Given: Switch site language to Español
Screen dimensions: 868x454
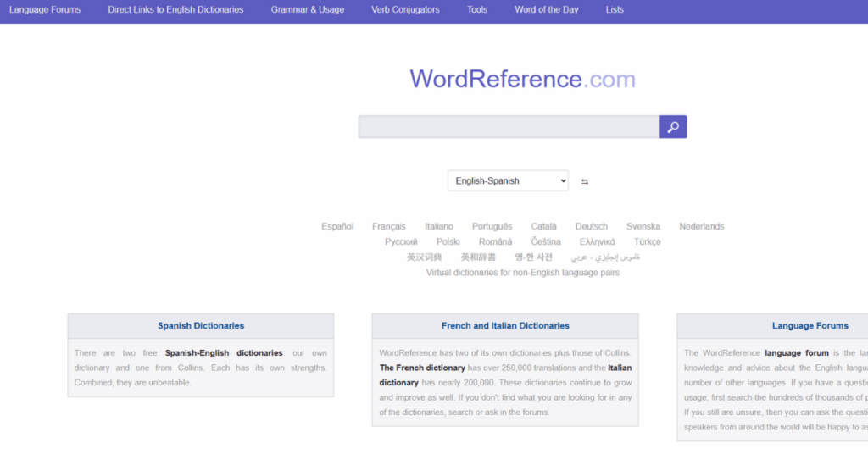Looking at the screenshot, I should point(337,226).
